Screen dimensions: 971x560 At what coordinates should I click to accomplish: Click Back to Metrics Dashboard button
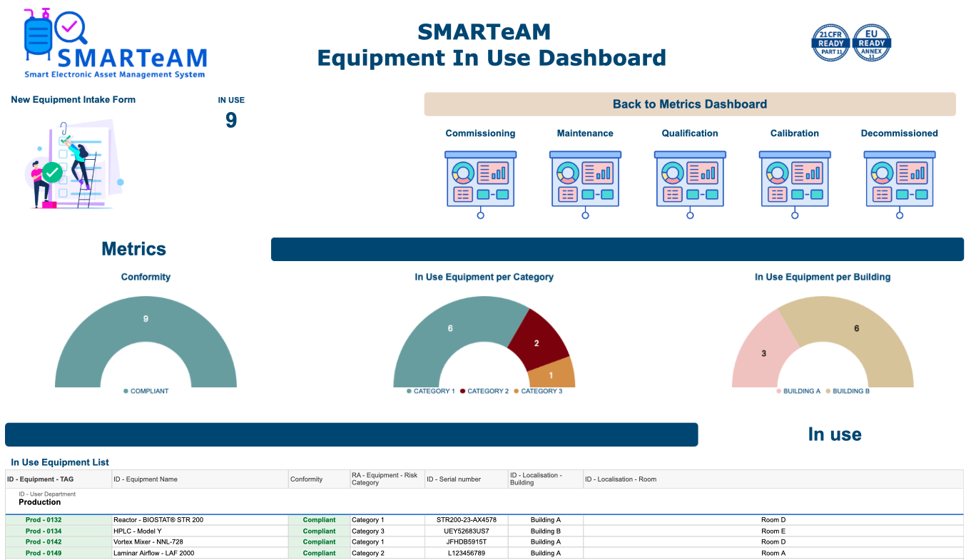click(x=689, y=104)
